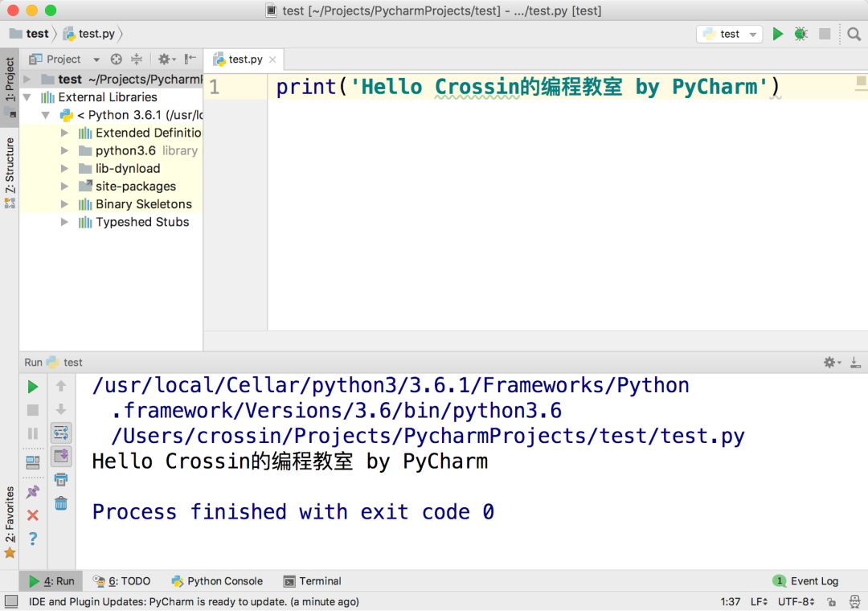This screenshot has width=868, height=611.
Task: Close the Run tab with red X
Action: pyautogui.click(x=33, y=515)
